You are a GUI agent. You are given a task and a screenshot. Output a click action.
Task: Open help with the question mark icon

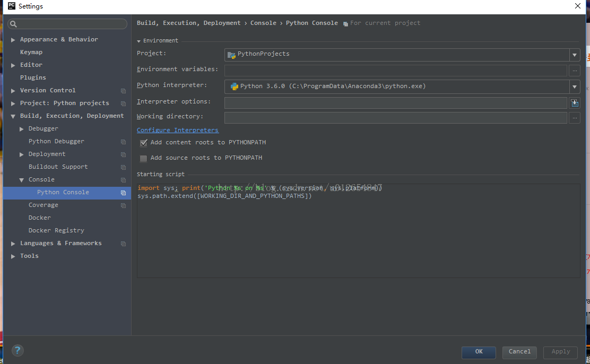pos(18,350)
